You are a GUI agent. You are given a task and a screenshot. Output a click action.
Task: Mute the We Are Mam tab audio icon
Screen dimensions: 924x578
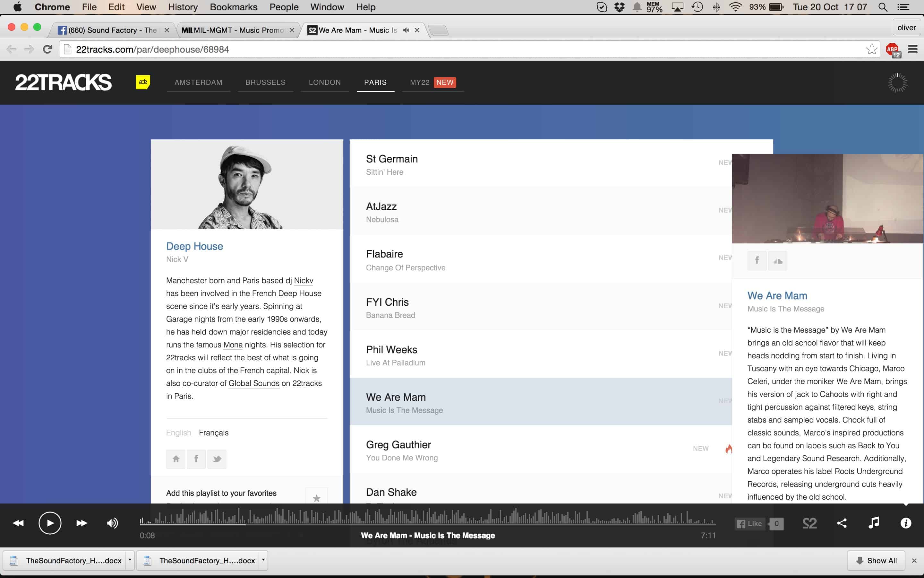pos(406,30)
